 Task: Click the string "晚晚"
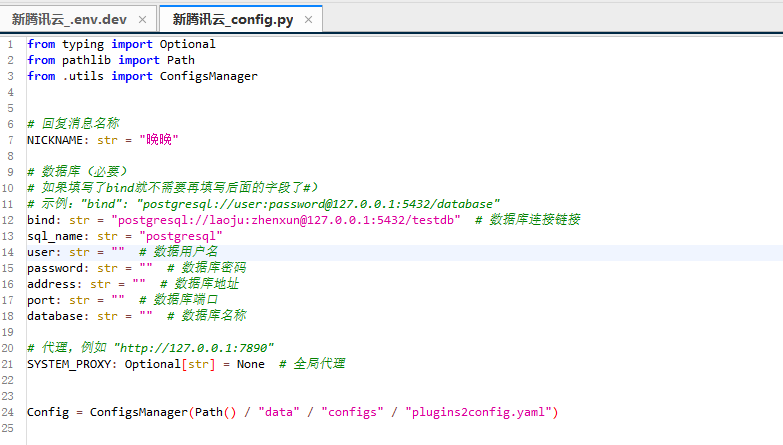[x=159, y=140]
